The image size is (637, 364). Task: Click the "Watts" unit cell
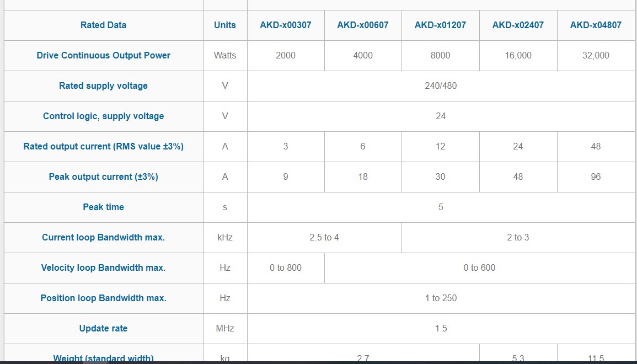224,55
